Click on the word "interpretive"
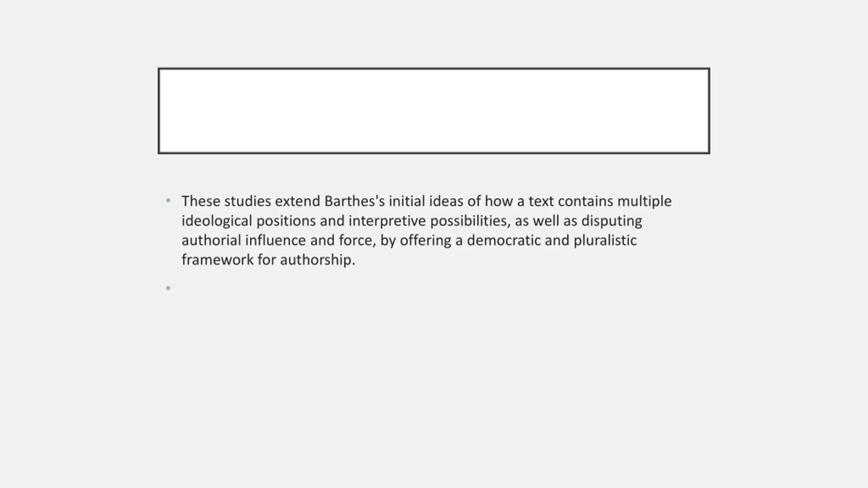This screenshot has height=488, width=868. [387, 222]
